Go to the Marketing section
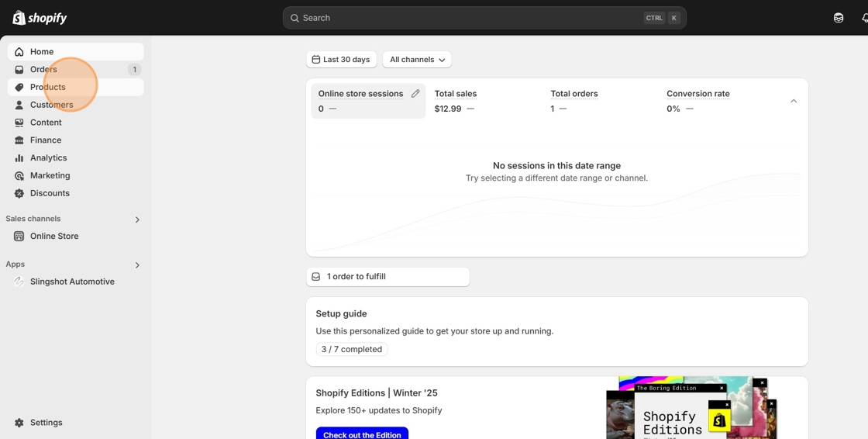Viewport: 868px width, 439px height. point(76,176)
